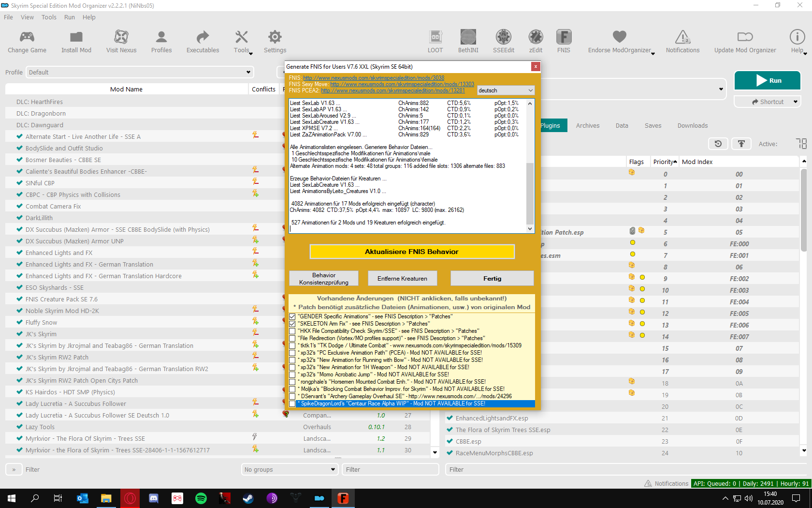Click the restore backup icon in plugins pane
Viewport: 812px width, 508px height.
click(x=718, y=144)
